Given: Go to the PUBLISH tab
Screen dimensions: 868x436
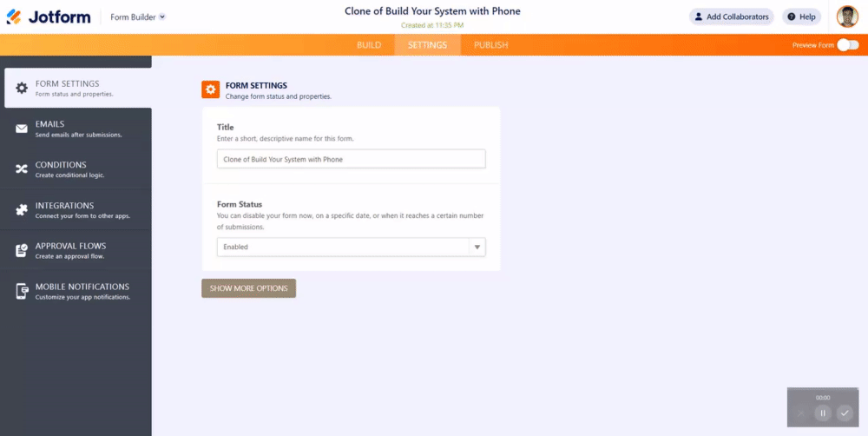Looking at the screenshot, I should tap(490, 45).
